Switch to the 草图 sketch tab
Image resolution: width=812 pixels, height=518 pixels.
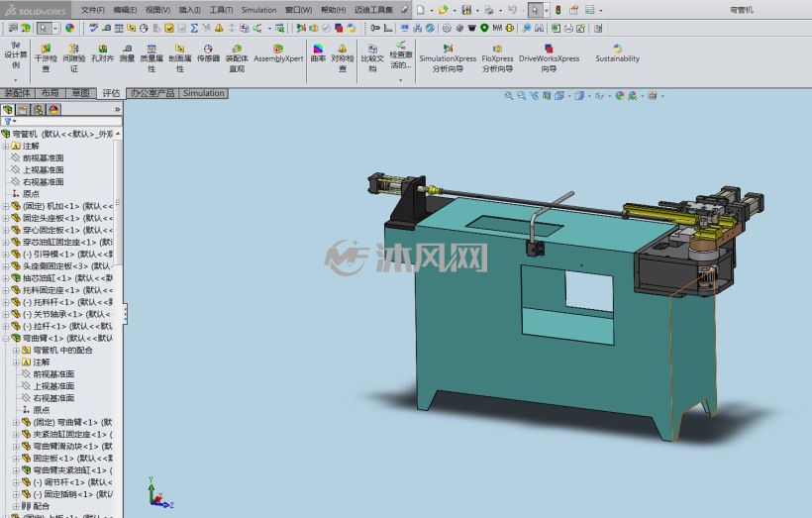pos(81,93)
